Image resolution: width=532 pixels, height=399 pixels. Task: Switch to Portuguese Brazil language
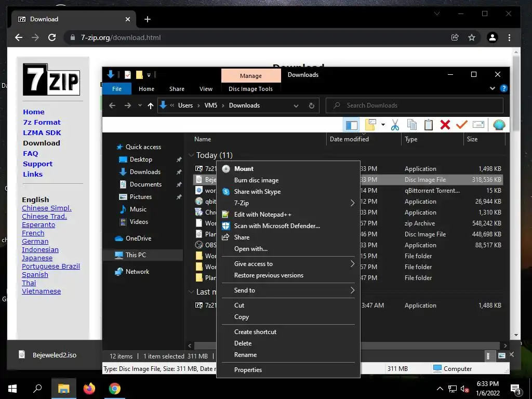(x=51, y=267)
